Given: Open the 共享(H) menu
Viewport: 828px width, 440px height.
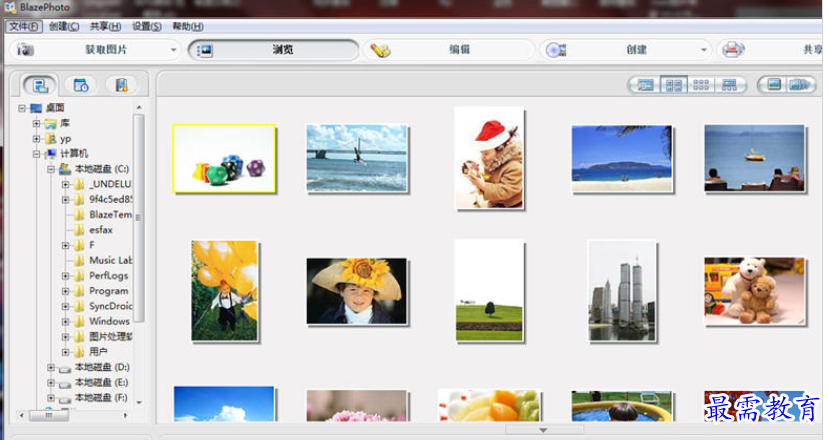Looking at the screenshot, I should [x=105, y=26].
